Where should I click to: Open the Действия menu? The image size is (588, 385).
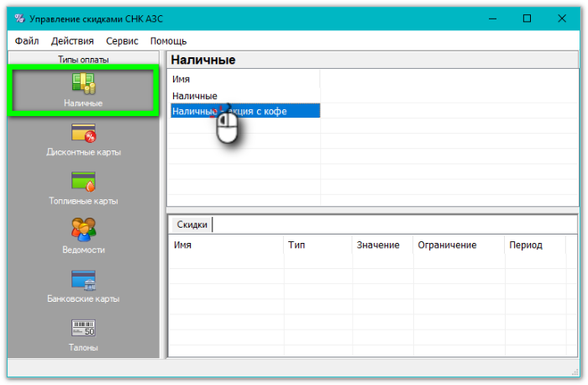pyautogui.click(x=71, y=41)
